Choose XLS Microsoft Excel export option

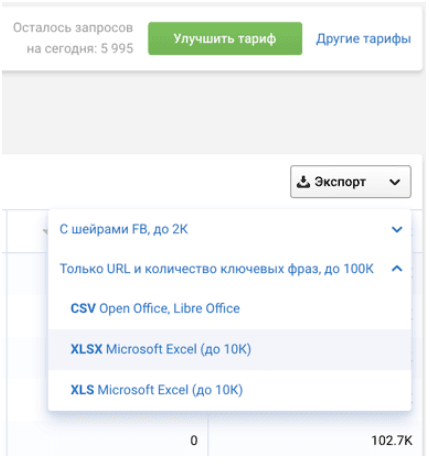pos(230,390)
